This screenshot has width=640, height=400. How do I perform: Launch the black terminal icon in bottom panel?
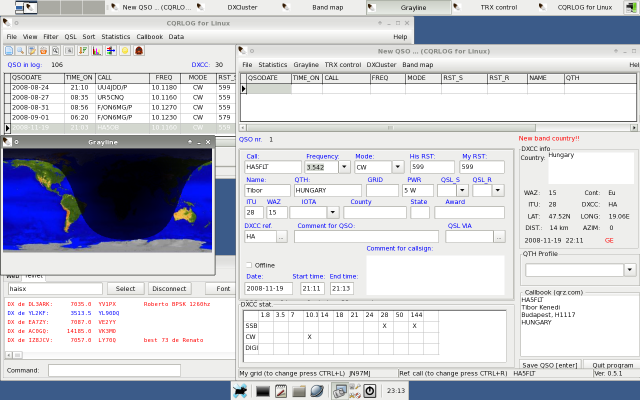[x=263, y=391]
